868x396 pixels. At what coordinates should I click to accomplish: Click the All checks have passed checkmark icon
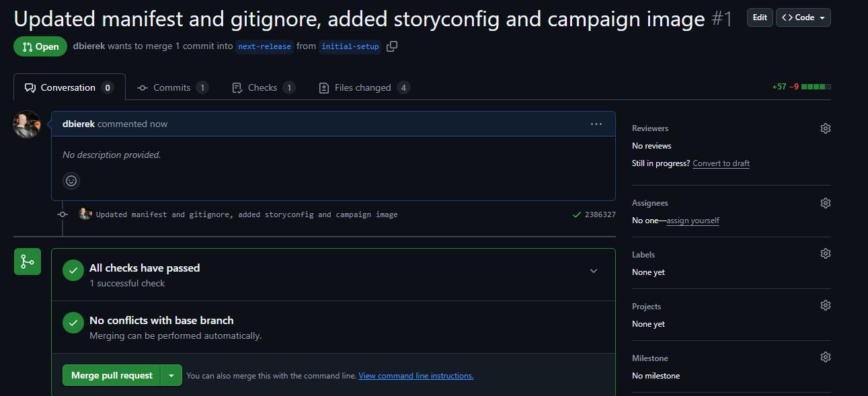[x=73, y=270]
